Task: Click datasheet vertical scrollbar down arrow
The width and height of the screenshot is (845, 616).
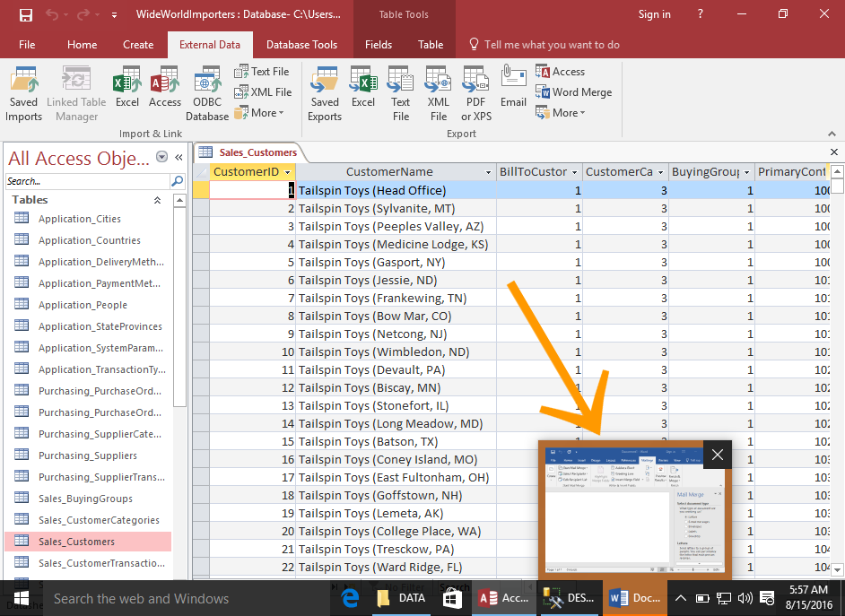Action: (837, 569)
